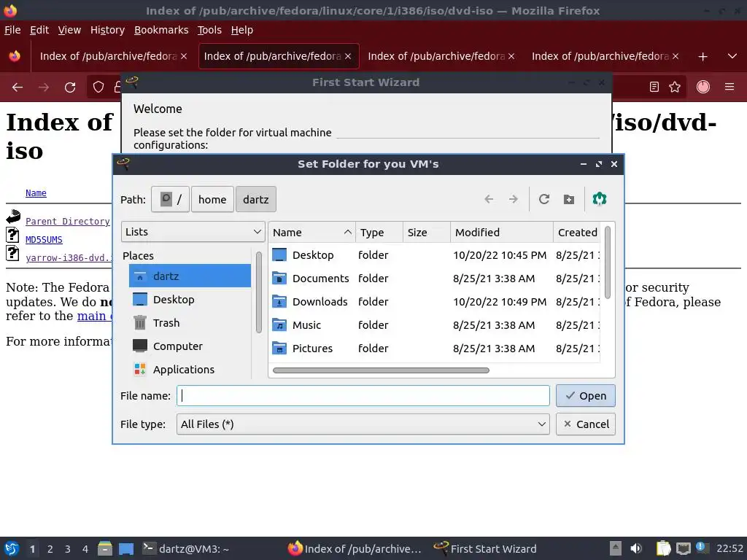Select dartz in Places sidebar
The image size is (747, 560).
(x=190, y=276)
